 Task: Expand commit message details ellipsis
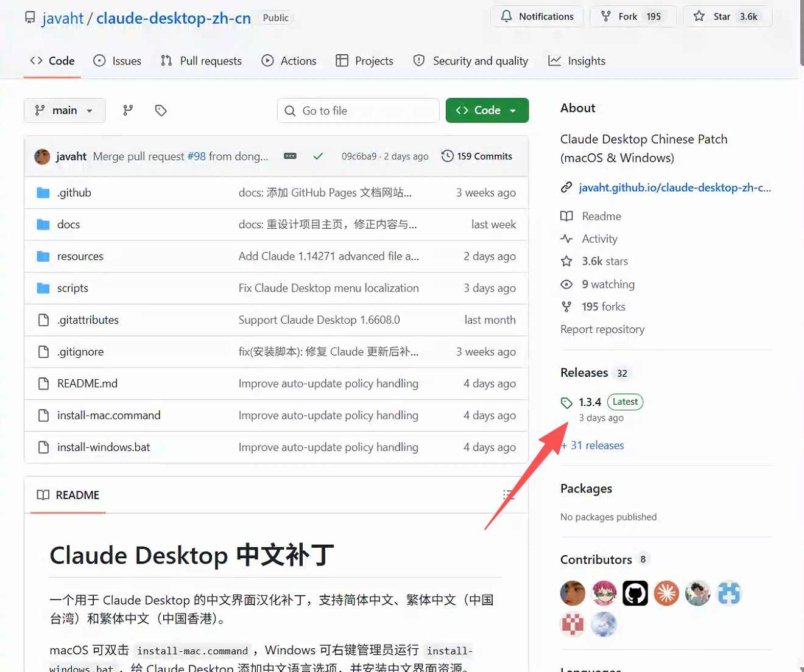(290, 156)
